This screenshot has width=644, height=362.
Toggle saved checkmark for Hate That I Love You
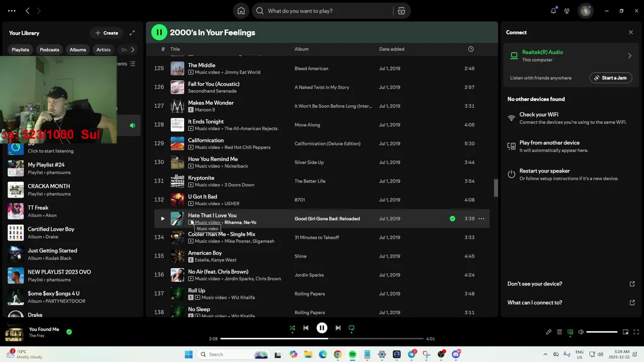point(452,219)
